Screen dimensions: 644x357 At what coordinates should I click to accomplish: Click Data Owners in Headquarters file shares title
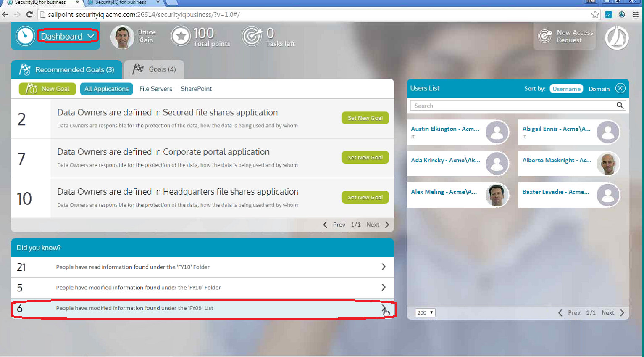pyautogui.click(x=178, y=192)
